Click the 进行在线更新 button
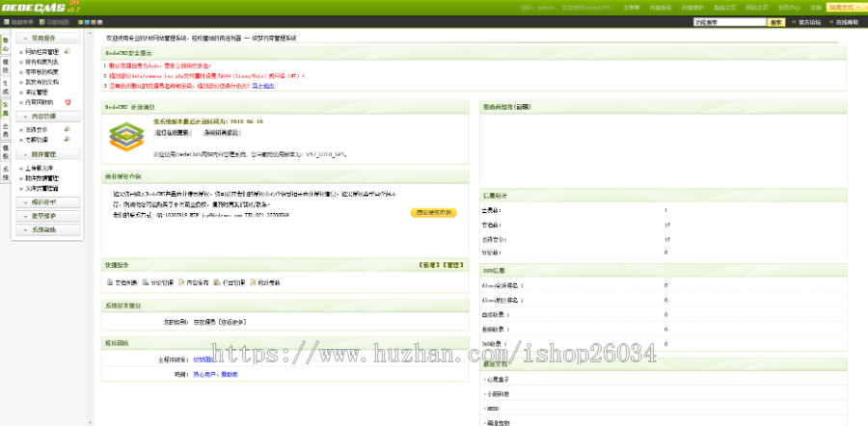Screen dimensions: 868x426 (173, 133)
